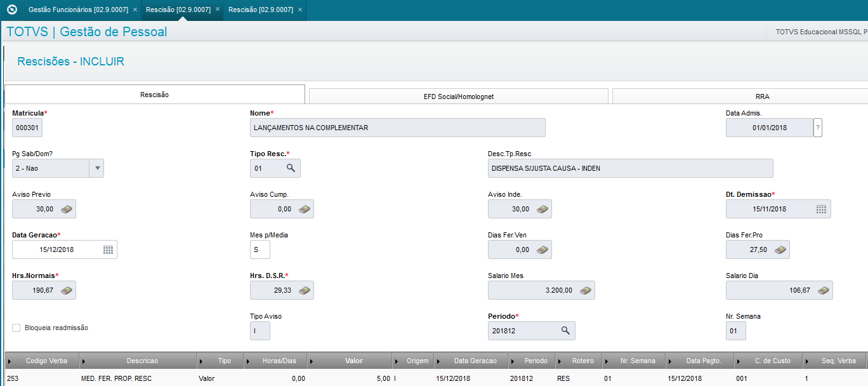868x386 pixels.
Task: Click the Desc.Tp.Resc field
Action: tap(631, 168)
